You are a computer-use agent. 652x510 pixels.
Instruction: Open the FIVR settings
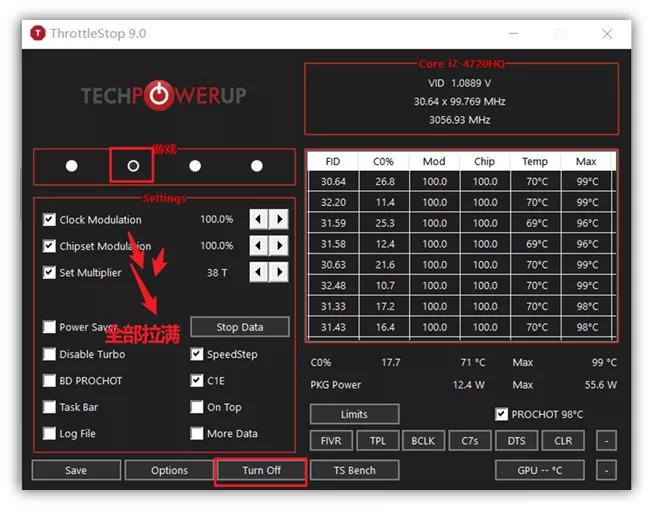pos(331,441)
